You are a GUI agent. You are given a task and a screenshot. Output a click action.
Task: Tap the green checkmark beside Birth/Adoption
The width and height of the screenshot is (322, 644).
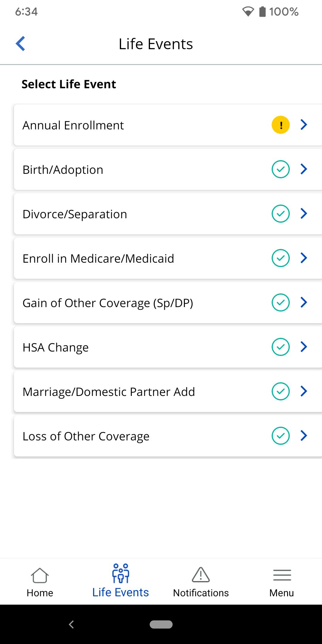[281, 169]
